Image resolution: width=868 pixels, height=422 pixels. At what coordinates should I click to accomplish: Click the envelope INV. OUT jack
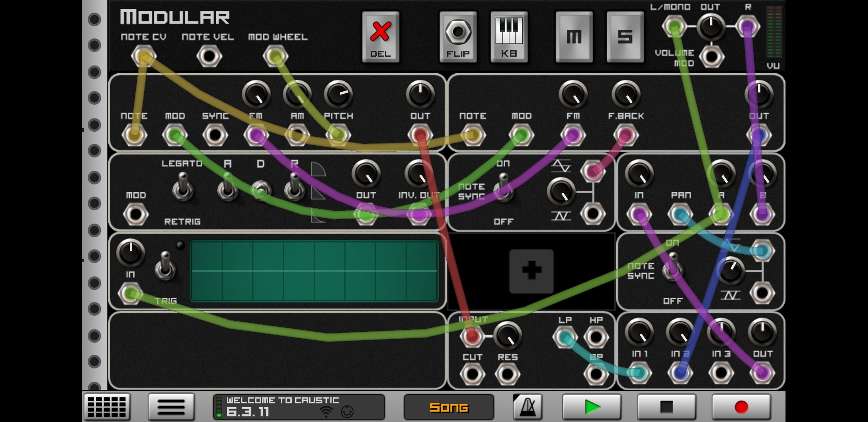419,214
